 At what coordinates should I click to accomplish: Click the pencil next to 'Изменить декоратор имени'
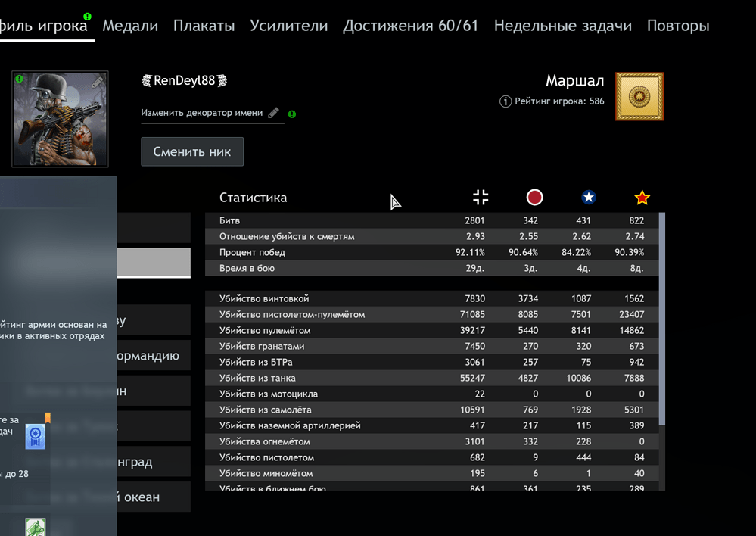coord(273,113)
